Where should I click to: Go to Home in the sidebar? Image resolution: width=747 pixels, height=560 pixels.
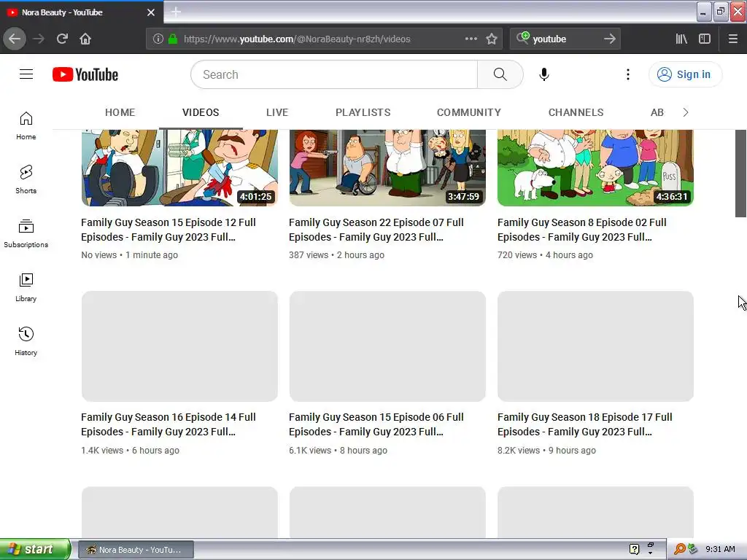pyautogui.click(x=26, y=125)
